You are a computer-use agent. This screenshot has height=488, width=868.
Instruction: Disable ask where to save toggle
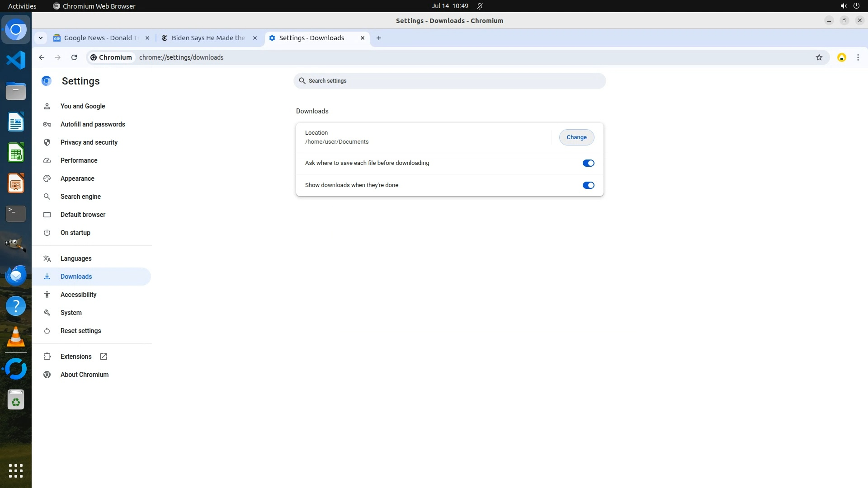click(x=588, y=163)
